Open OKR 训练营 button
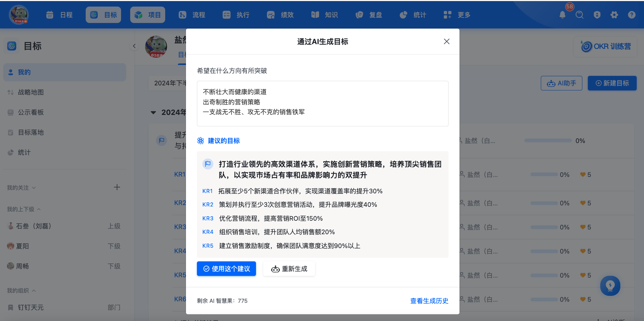 coord(605,46)
